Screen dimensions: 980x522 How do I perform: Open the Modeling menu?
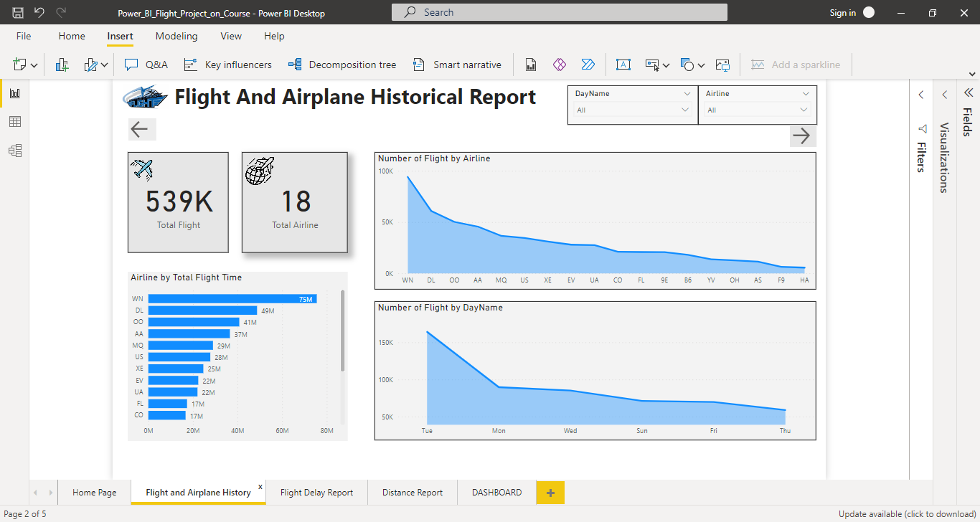click(x=176, y=36)
